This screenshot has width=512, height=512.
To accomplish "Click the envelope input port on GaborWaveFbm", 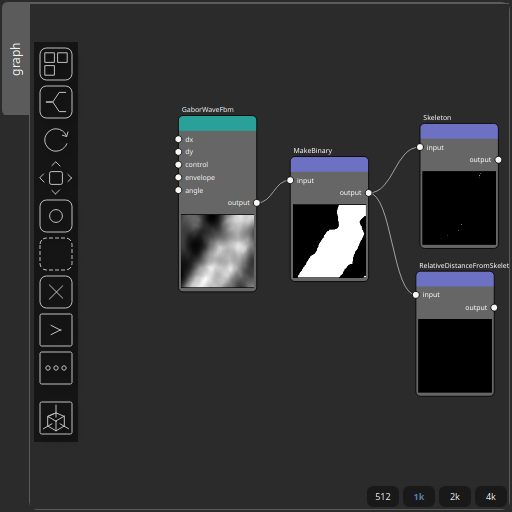I will tap(178, 177).
